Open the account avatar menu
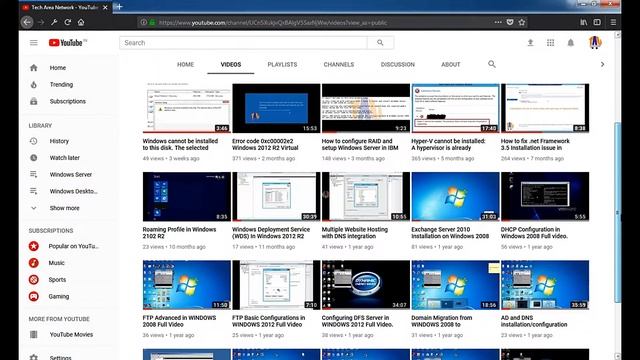 (x=595, y=42)
